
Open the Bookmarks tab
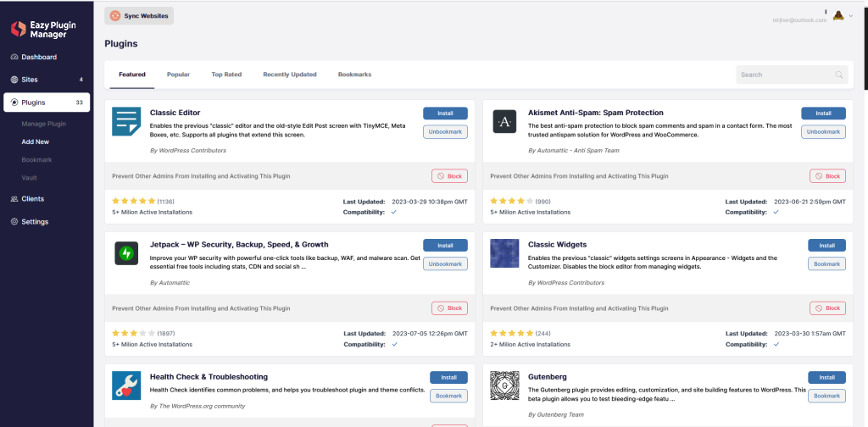(355, 75)
